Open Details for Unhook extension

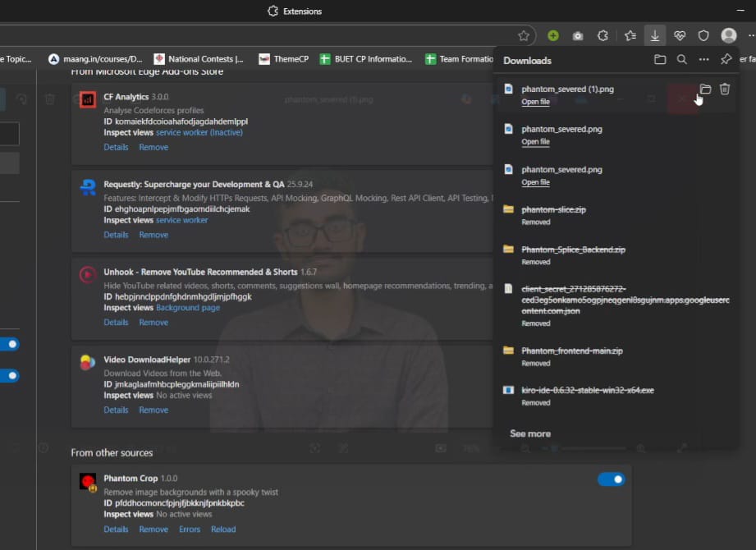tap(116, 322)
